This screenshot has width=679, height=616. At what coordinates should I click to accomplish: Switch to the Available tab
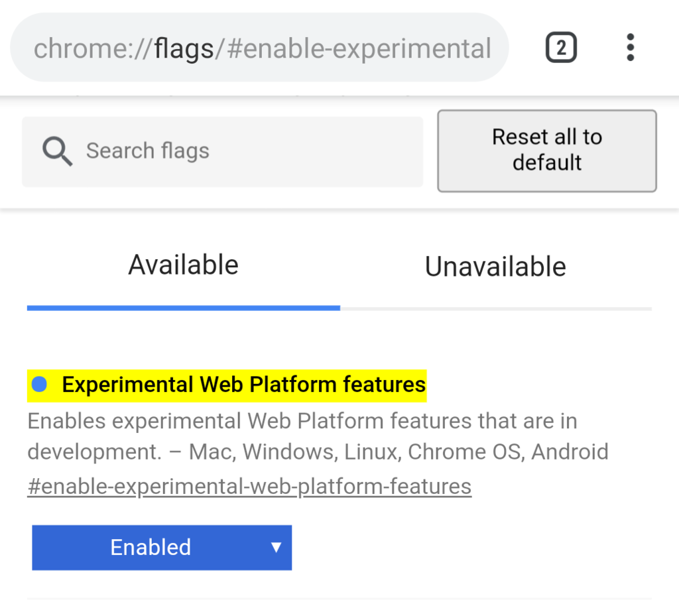point(183,265)
